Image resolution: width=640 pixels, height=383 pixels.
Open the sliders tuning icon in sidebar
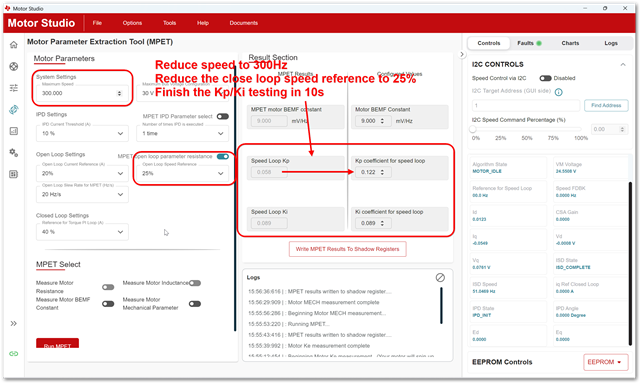[x=13, y=88]
